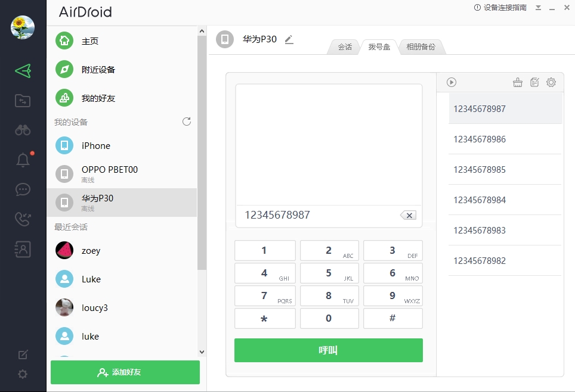Tap the hash key on keypad
Image resolution: width=575 pixels, height=392 pixels.
(392, 318)
